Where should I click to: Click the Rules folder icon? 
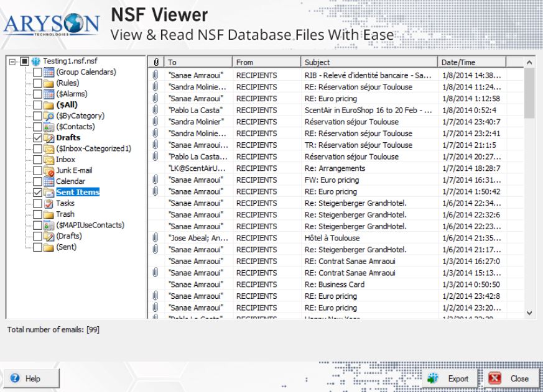click(49, 83)
